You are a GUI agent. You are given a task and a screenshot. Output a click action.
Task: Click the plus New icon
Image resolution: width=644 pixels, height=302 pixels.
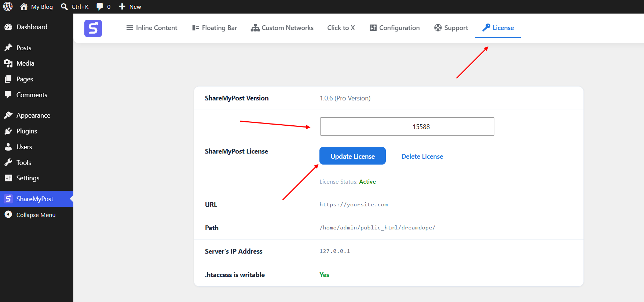tap(122, 7)
